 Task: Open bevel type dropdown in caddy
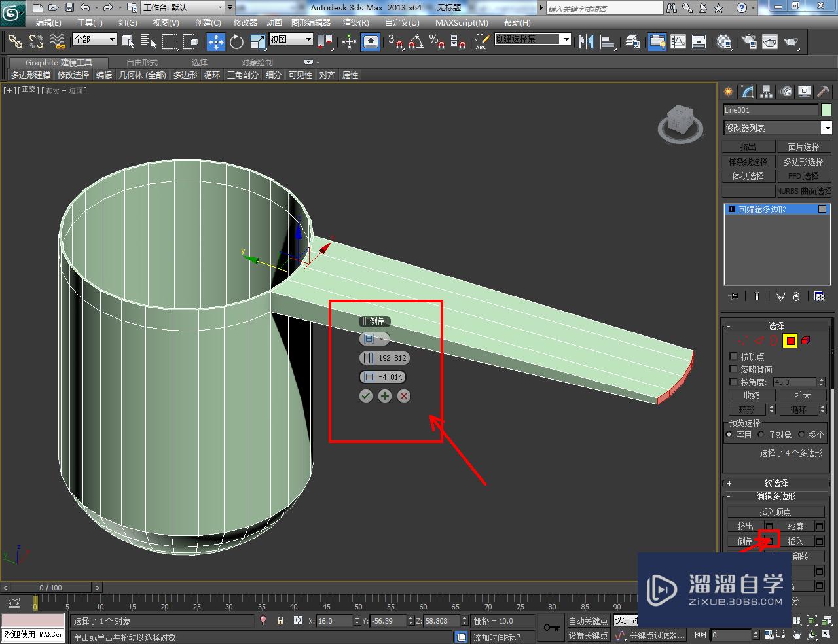point(374,339)
